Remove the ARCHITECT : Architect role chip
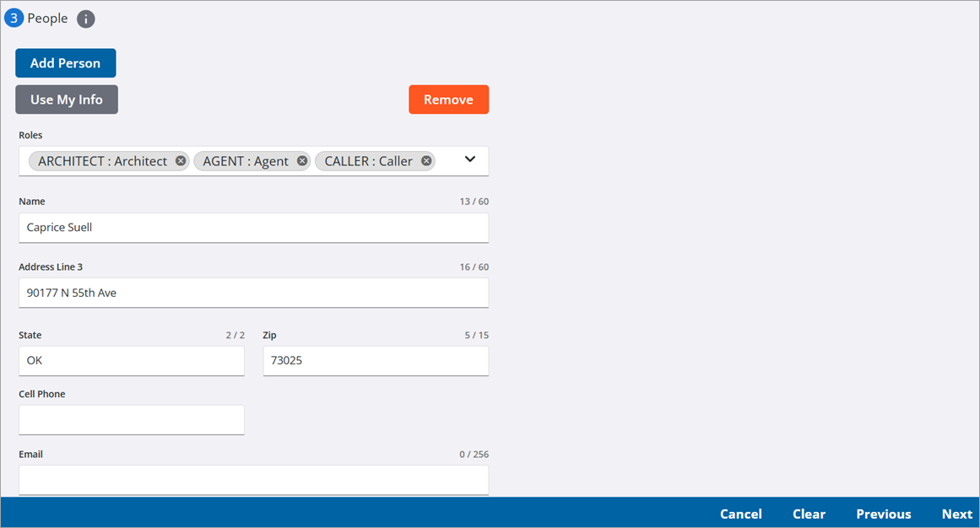Viewport: 980px width, 528px height. 181,161
